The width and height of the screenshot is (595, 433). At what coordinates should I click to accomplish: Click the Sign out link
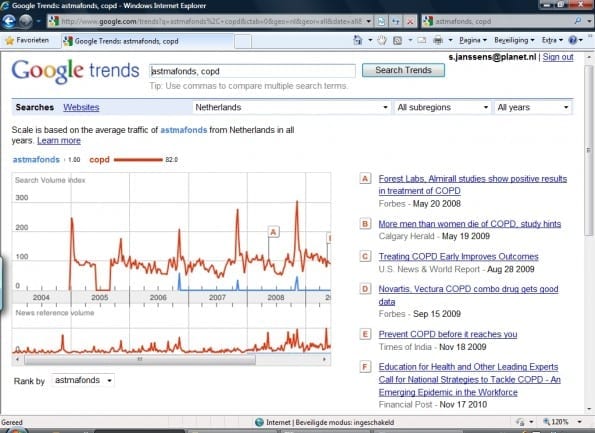point(558,57)
